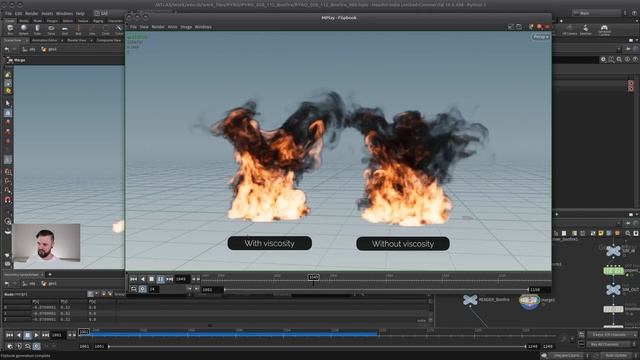Open Houdini File menu
640x360 pixels.
coord(8,13)
